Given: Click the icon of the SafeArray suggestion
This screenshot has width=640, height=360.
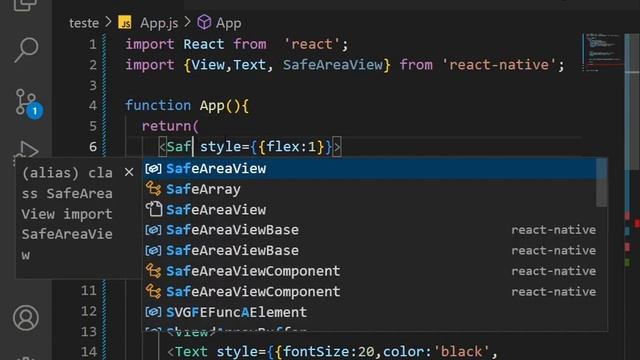Looking at the screenshot, I should pos(153,189).
